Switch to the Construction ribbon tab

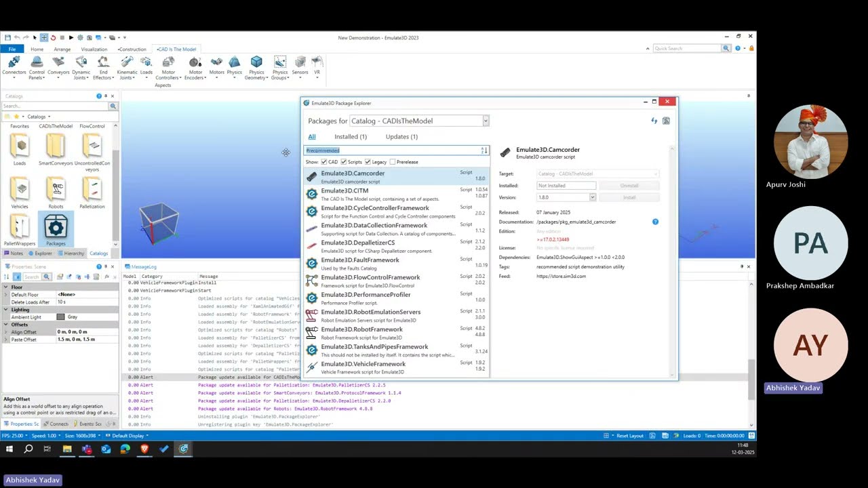pos(132,49)
